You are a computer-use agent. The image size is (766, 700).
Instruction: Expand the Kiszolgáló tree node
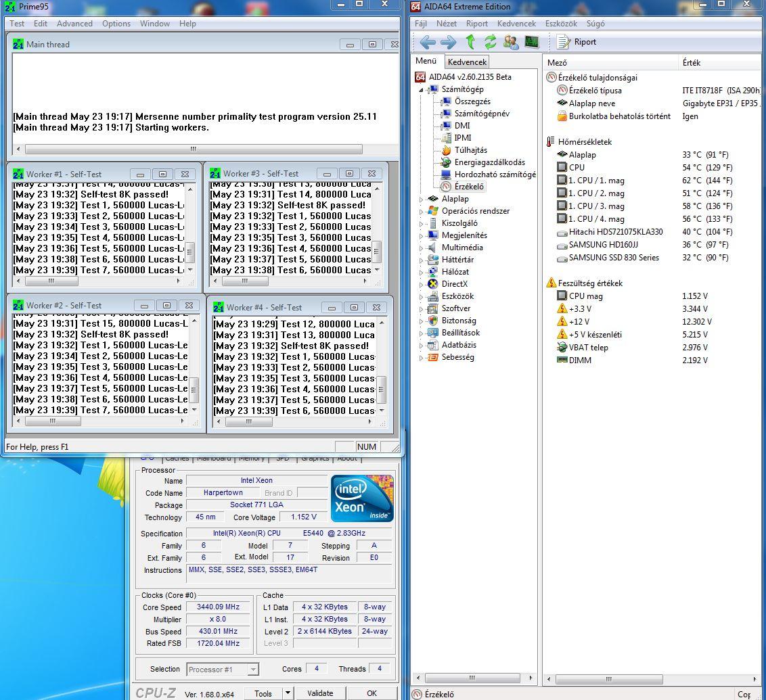click(x=421, y=224)
